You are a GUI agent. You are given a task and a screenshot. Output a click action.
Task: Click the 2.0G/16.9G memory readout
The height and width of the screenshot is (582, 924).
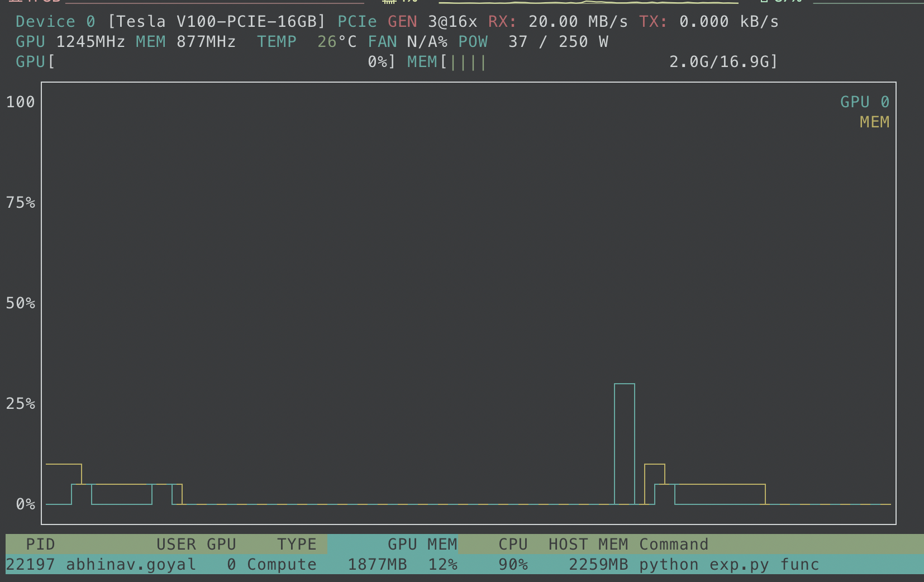coord(722,61)
